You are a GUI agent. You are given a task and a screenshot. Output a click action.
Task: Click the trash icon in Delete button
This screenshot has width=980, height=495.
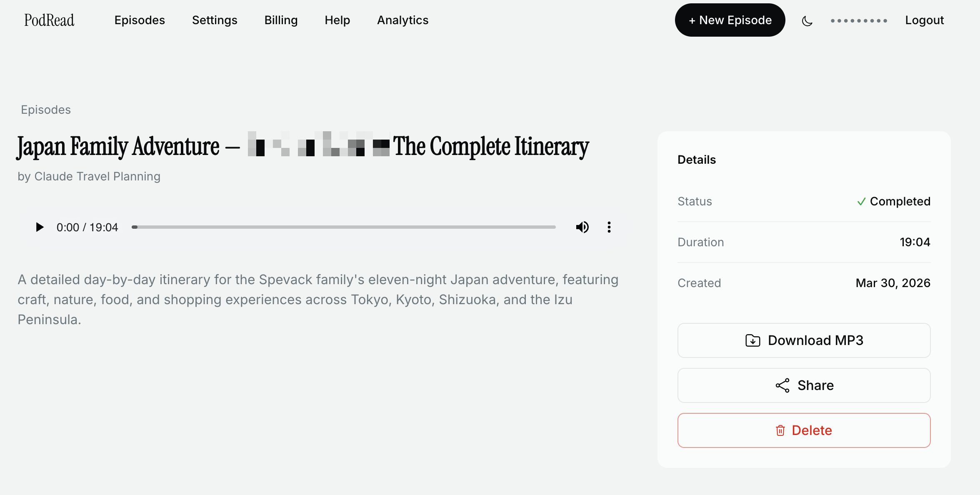780,430
